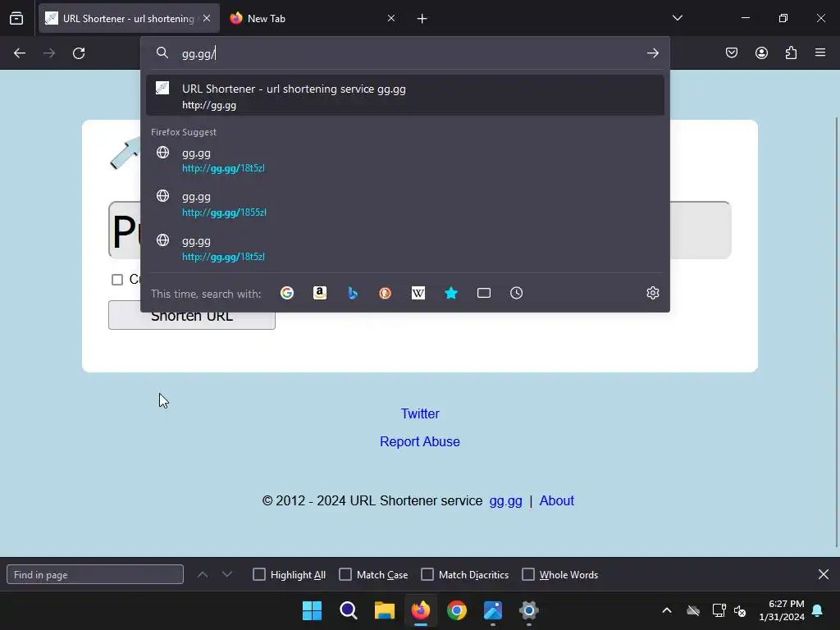The height and width of the screenshot is (630, 840).
Task: Close the New Tab tab
Action: [x=391, y=18]
